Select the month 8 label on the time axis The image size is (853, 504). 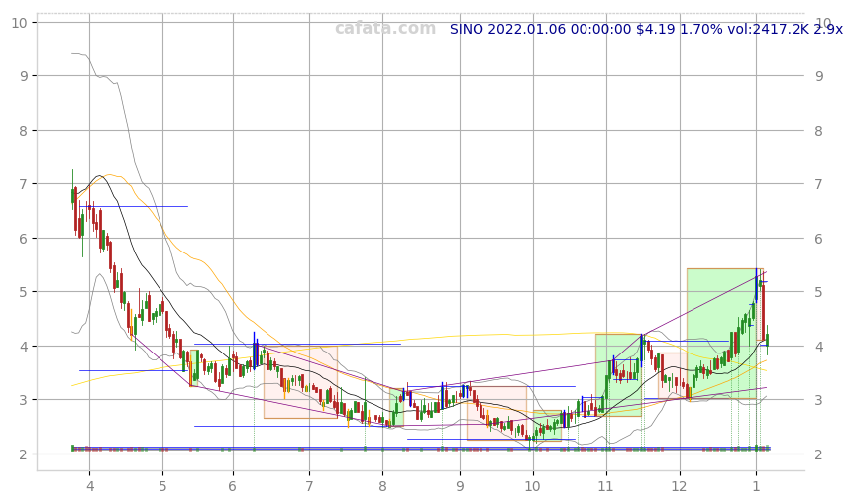click(382, 486)
